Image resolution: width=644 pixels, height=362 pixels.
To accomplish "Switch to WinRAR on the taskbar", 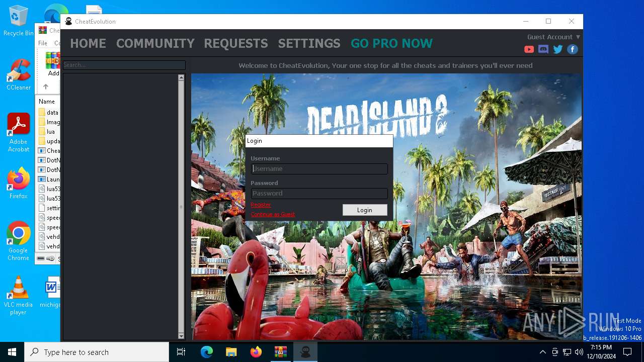I will point(280,352).
